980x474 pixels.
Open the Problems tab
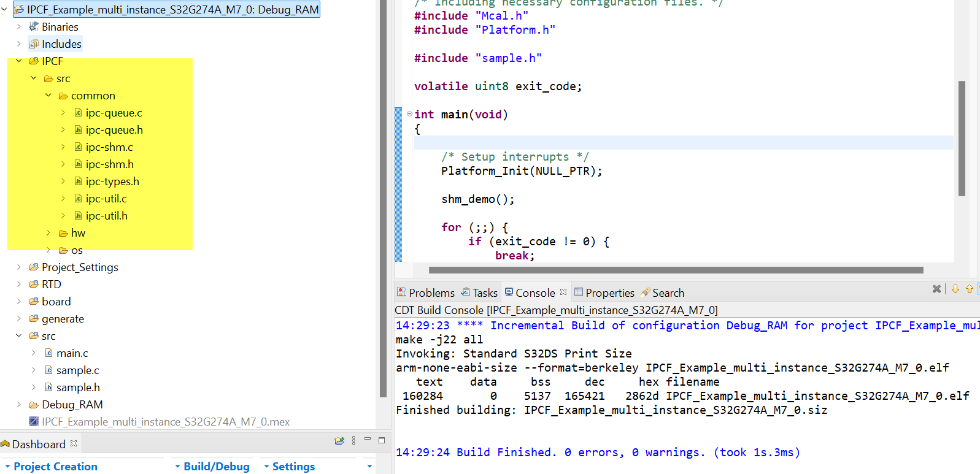coord(425,292)
